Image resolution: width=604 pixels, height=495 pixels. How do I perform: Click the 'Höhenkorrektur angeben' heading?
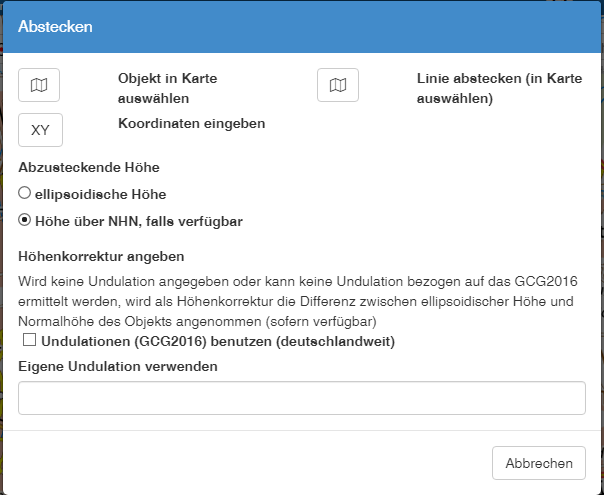pos(101,256)
